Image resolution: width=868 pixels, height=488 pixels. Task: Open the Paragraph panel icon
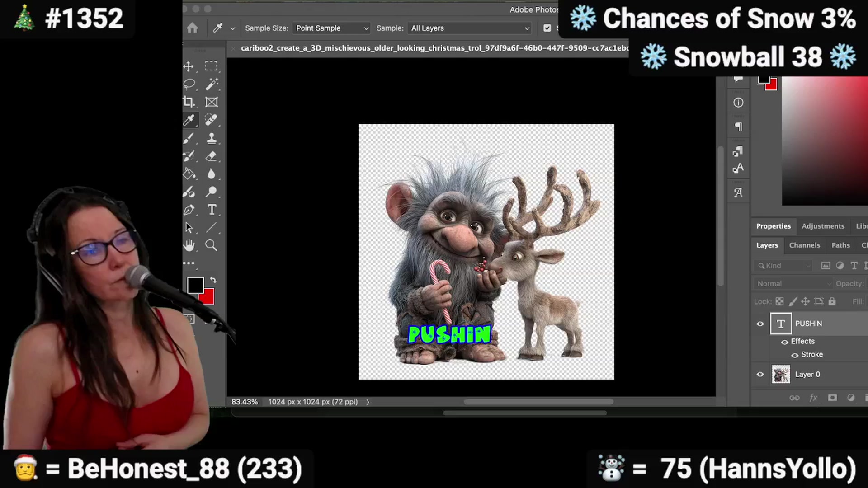point(738,127)
